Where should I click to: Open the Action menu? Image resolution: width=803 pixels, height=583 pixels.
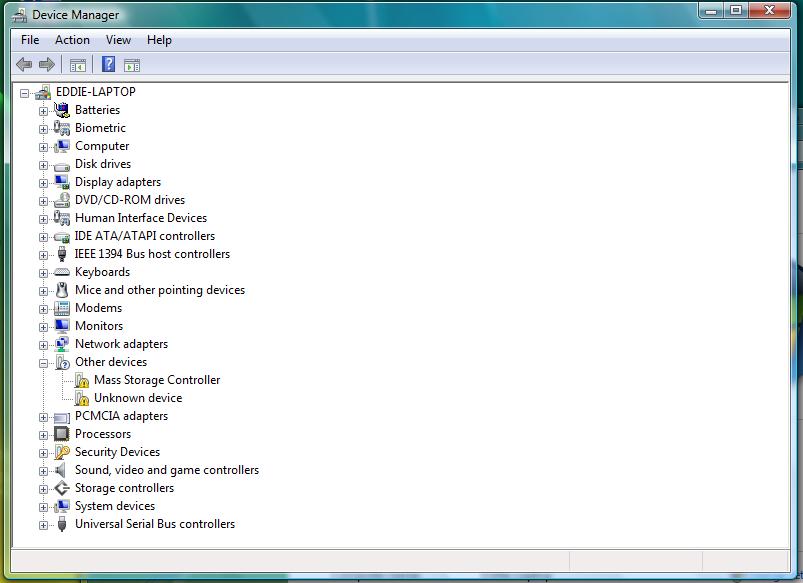click(72, 40)
